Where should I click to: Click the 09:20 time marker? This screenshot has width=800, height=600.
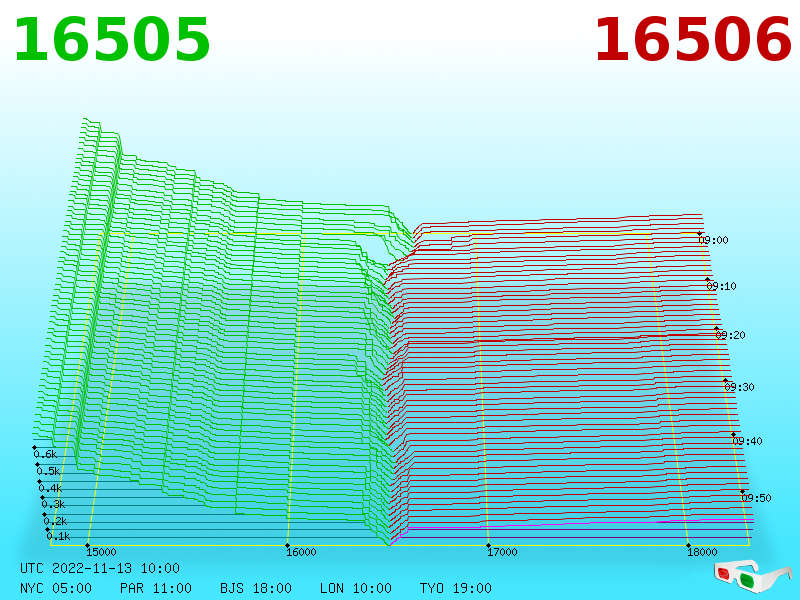click(730, 335)
